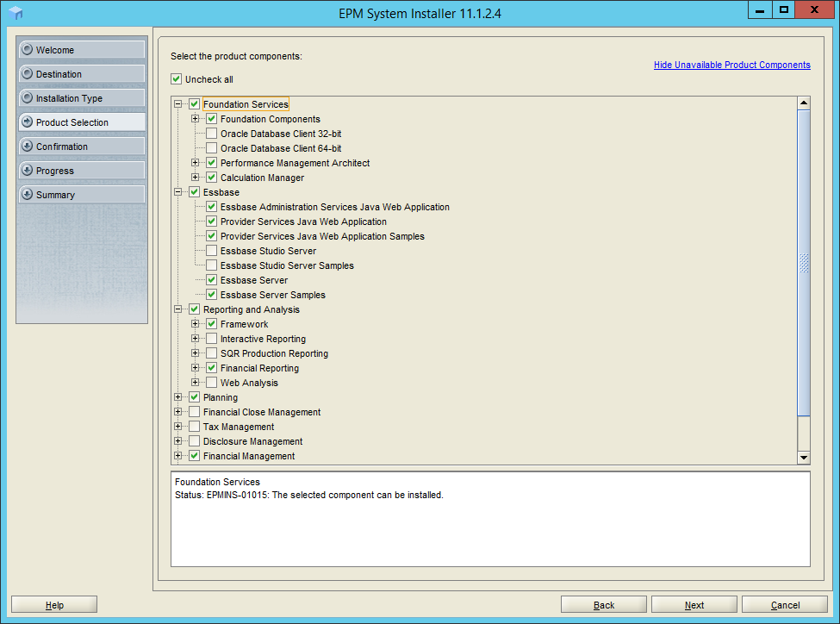Image resolution: width=840 pixels, height=624 pixels.
Task: Uncheck Financial Management checkbox
Action: (x=195, y=456)
